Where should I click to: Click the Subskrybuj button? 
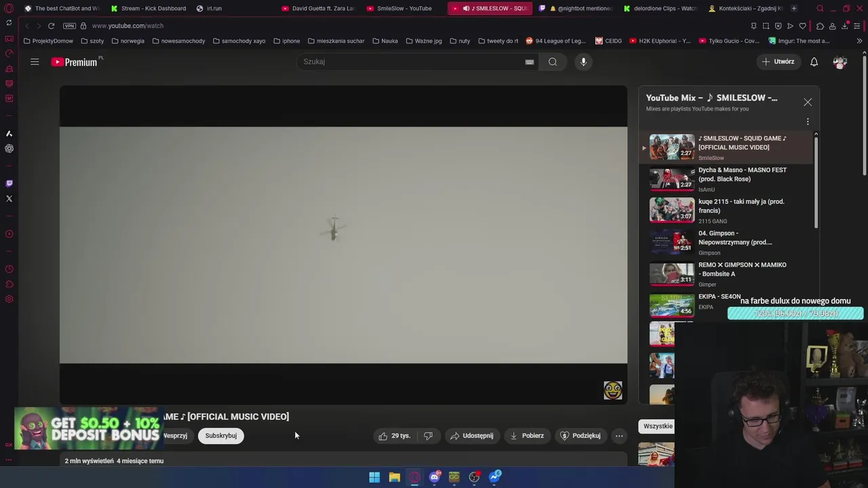pos(221,436)
